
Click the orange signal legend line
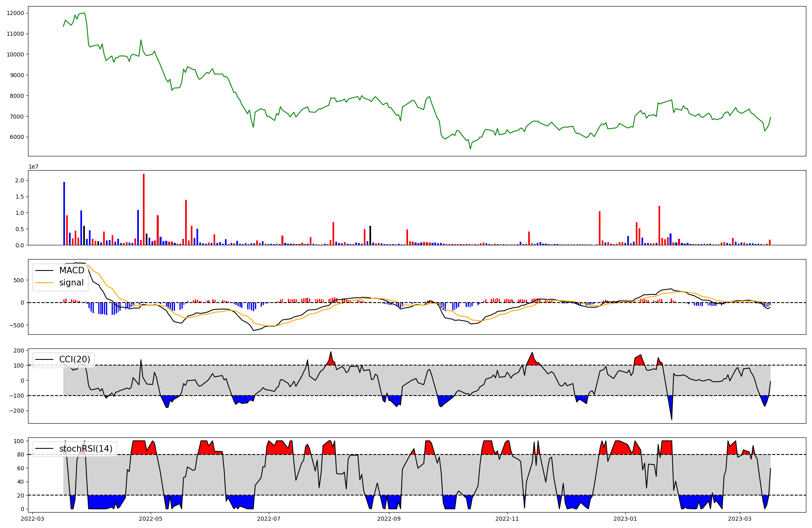point(44,283)
